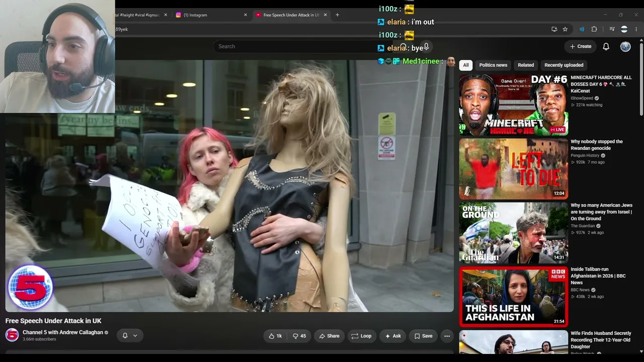Click the 'elaria : i'm out' chat message
Image resolution: width=644 pixels, height=362 pixels.
click(406, 22)
